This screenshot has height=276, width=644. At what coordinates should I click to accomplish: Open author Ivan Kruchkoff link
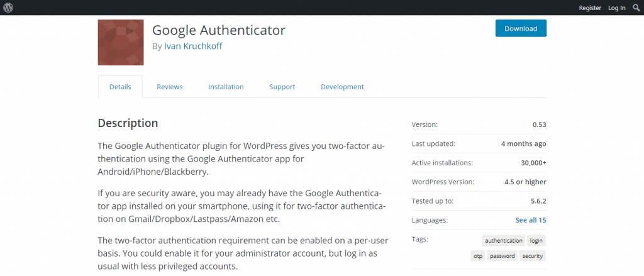193,46
